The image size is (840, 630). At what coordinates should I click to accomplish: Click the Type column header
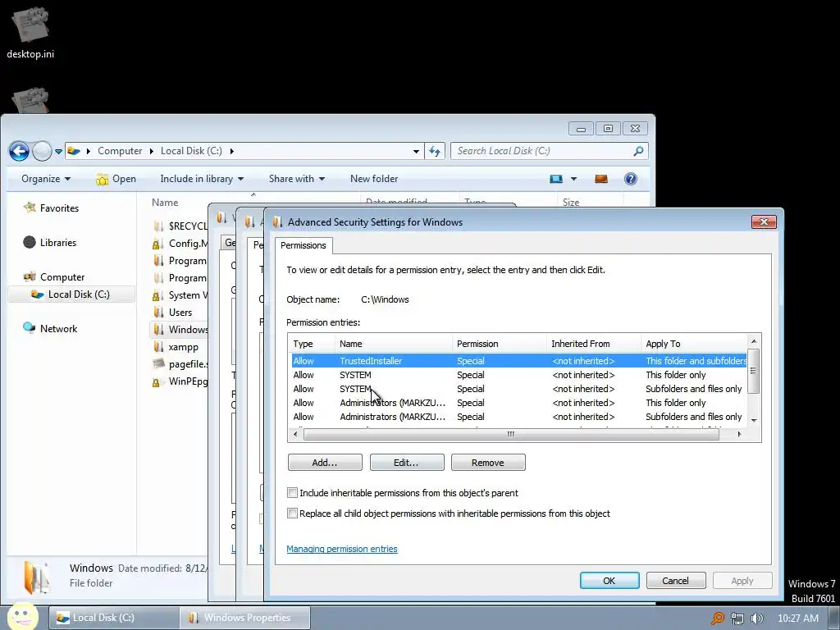pos(311,344)
